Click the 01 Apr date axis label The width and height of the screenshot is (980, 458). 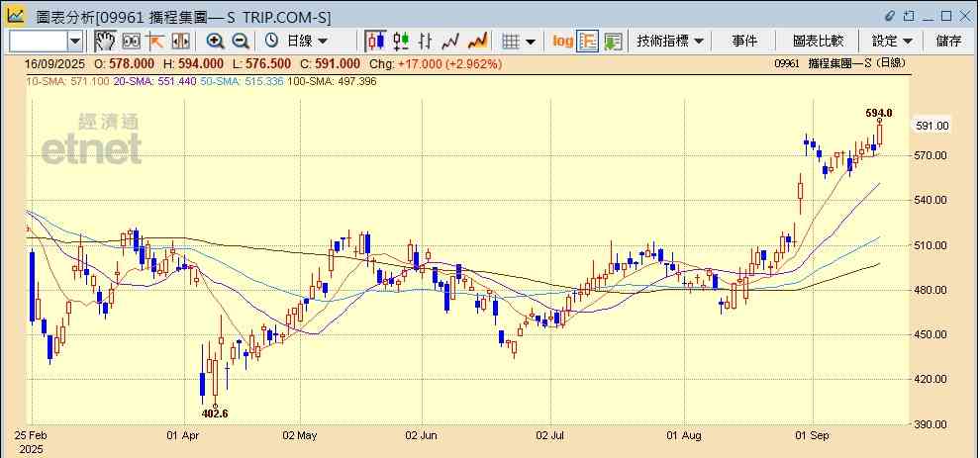click(x=185, y=435)
